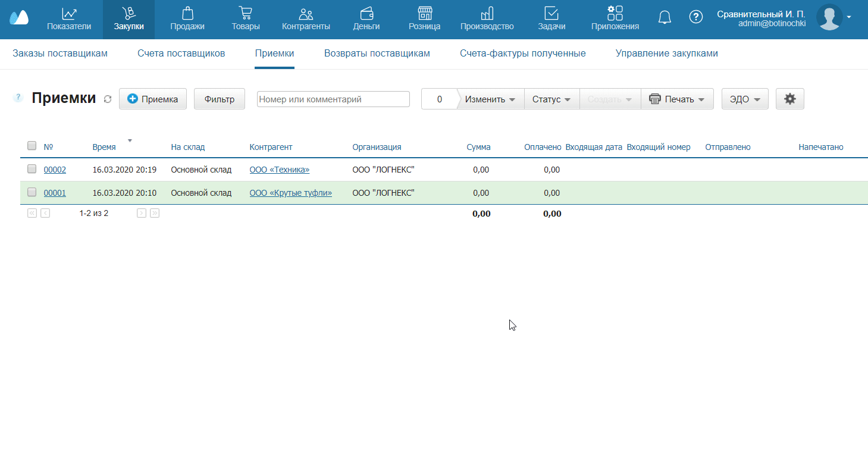Switch to Возвраты поставщикам tab
The height and width of the screenshot is (457, 868).
tap(377, 54)
